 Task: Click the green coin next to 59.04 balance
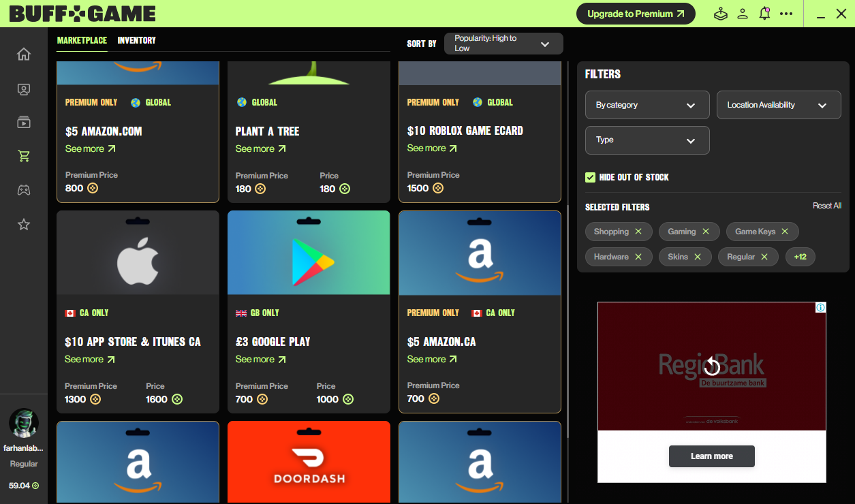tap(35, 486)
